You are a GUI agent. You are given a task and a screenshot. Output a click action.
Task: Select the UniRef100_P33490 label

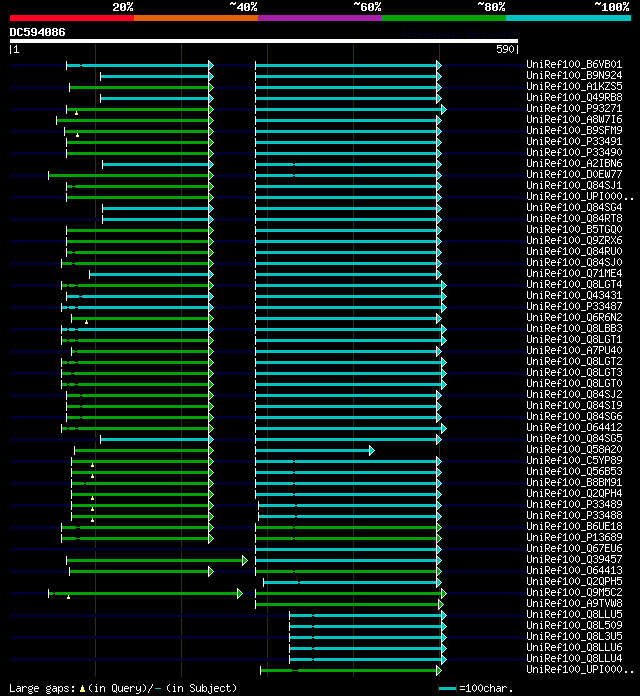click(574, 152)
